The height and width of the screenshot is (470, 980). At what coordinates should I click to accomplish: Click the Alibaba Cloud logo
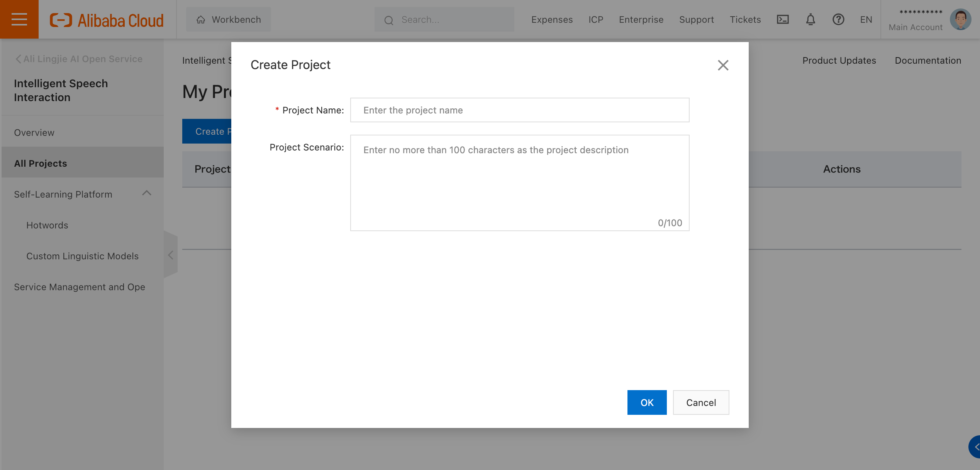point(107,20)
